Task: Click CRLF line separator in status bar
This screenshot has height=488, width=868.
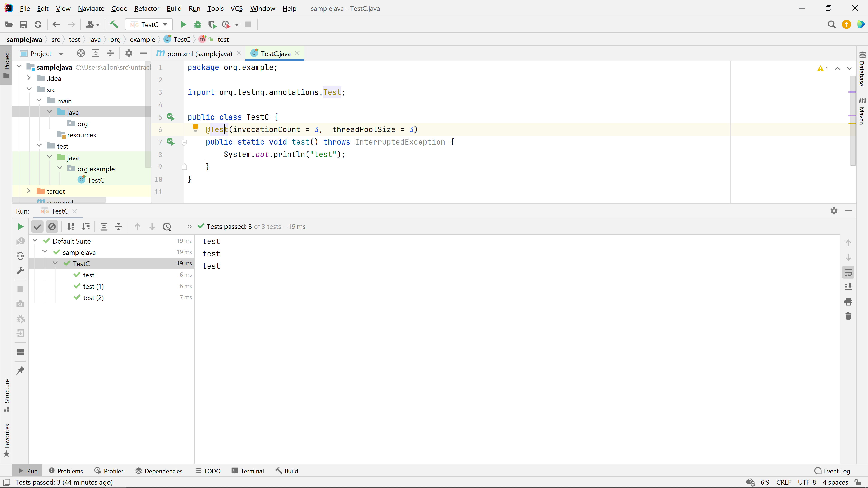Action: (x=784, y=482)
